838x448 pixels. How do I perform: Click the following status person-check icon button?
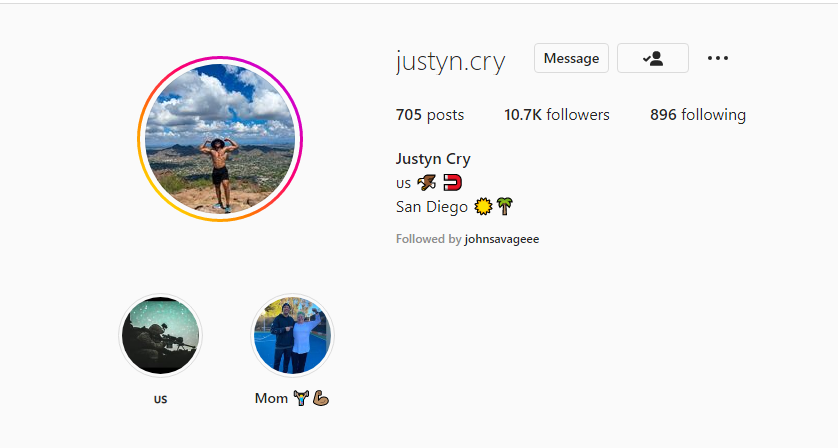pyautogui.click(x=653, y=58)
